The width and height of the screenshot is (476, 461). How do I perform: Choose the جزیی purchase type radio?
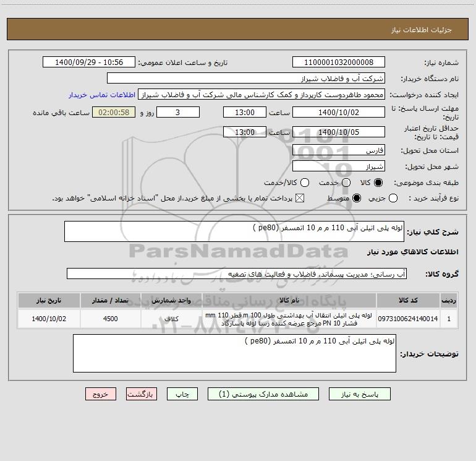tap(393, 198)
